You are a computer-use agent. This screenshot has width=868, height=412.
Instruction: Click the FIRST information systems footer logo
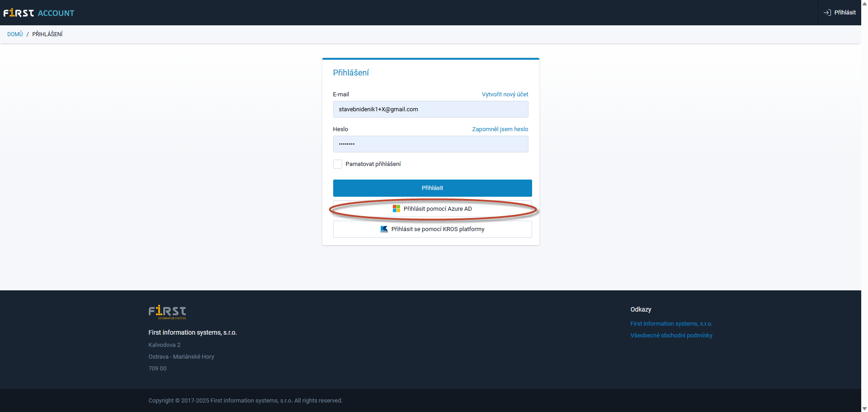167,312
